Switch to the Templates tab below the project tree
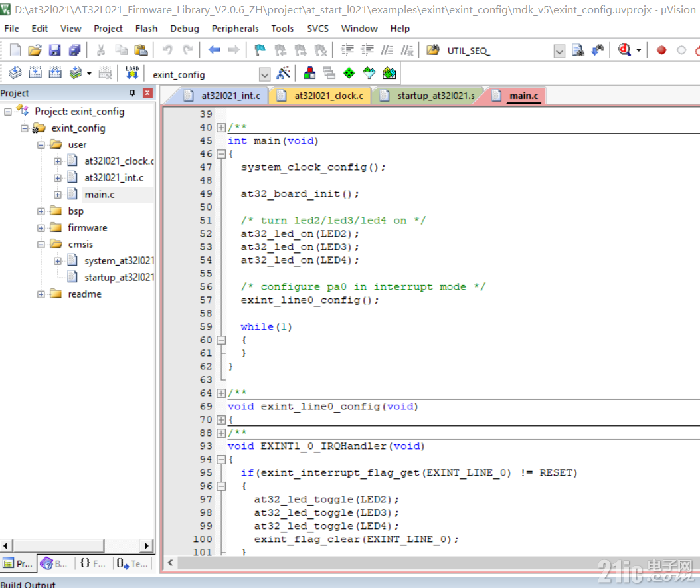700x588 pixels. click(x=131, y=564)
